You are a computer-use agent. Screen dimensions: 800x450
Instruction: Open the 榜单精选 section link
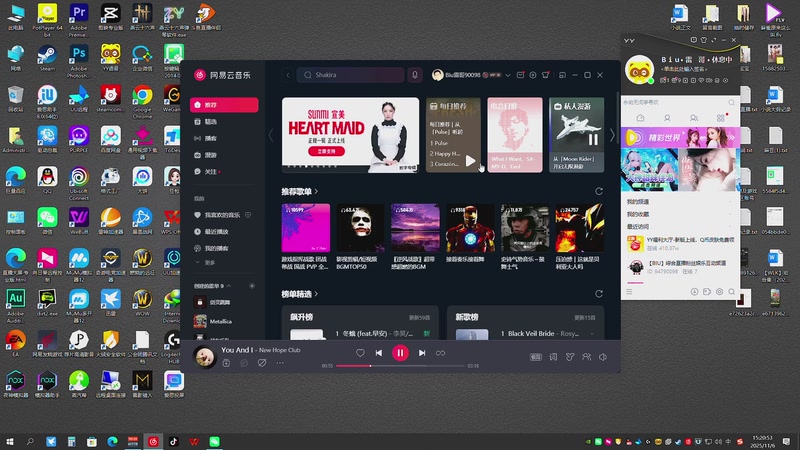tap(299, 294)
